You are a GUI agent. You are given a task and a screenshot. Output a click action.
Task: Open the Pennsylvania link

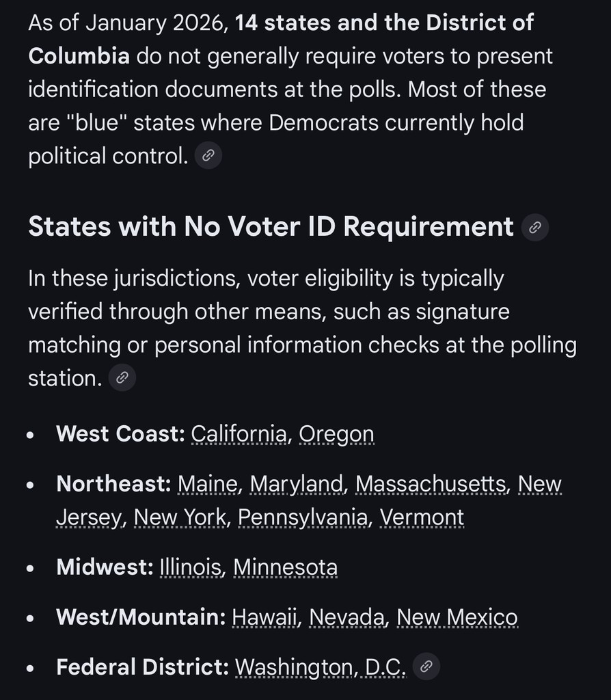click(x=303, y=517)
